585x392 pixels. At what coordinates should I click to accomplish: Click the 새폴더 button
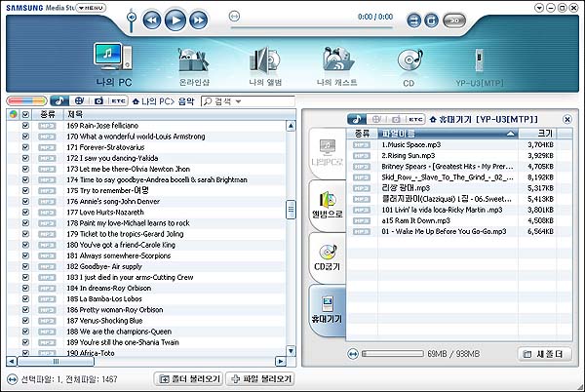(544, 354)
